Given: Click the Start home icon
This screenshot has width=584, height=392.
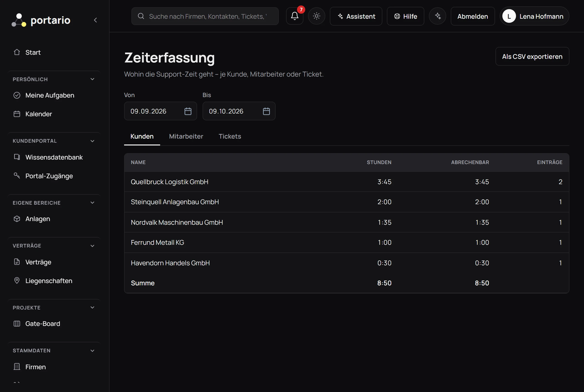Looking at the screenshot, I should 17,52.
